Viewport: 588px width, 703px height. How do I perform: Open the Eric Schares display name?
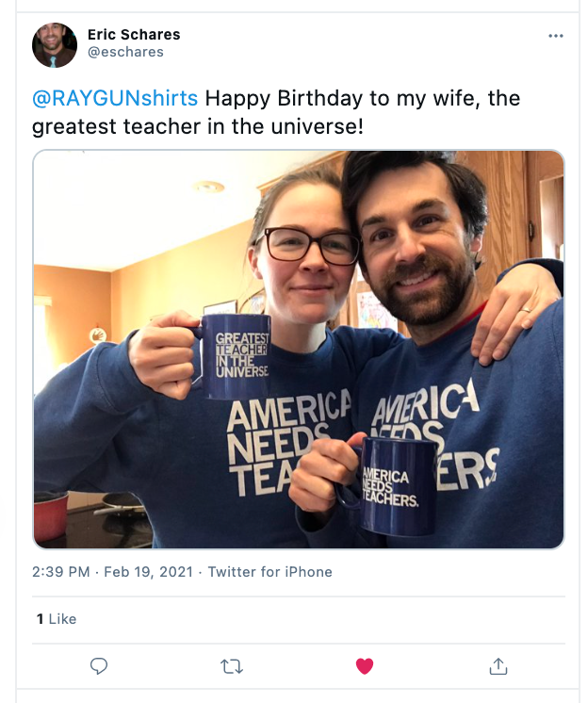coord(133,35)
